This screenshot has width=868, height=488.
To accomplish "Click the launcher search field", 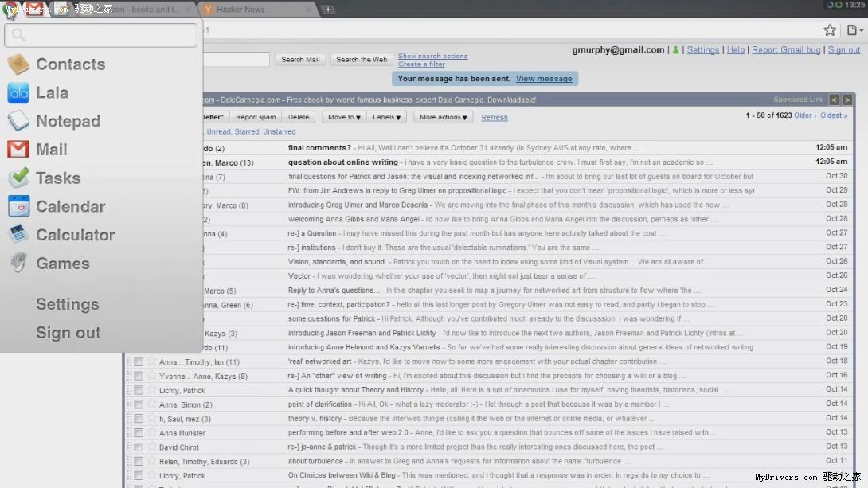I will click(101, 35).
